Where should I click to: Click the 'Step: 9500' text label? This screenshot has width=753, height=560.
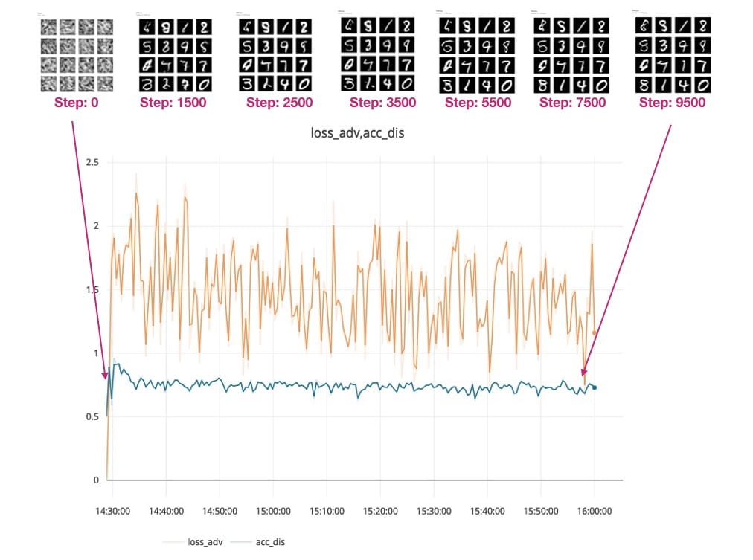[x=673, y=103]
